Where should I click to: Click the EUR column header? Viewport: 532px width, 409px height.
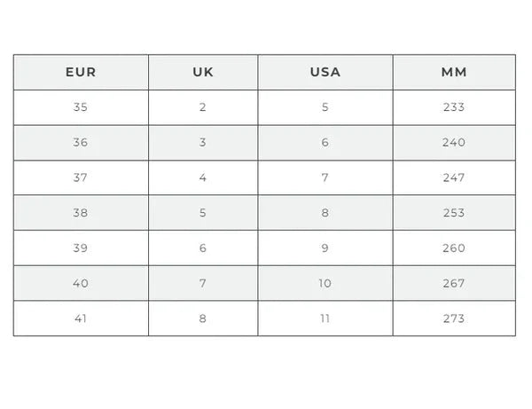tap(81, 72)
